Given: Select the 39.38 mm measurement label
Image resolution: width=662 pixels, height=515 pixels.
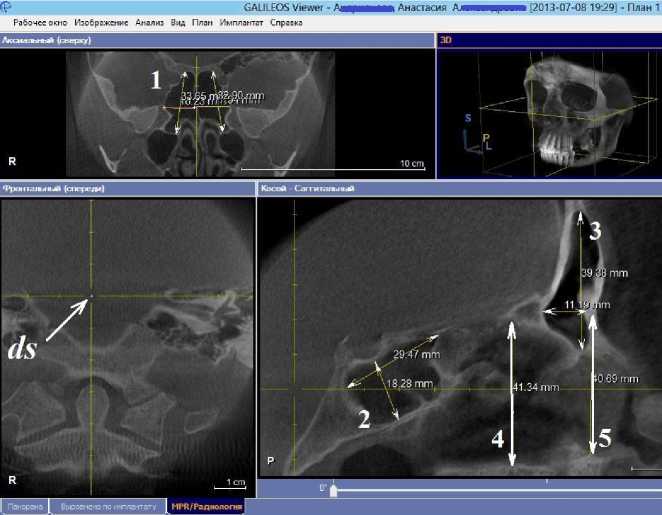Looking at the screenshot, I should tap(605, 273).
